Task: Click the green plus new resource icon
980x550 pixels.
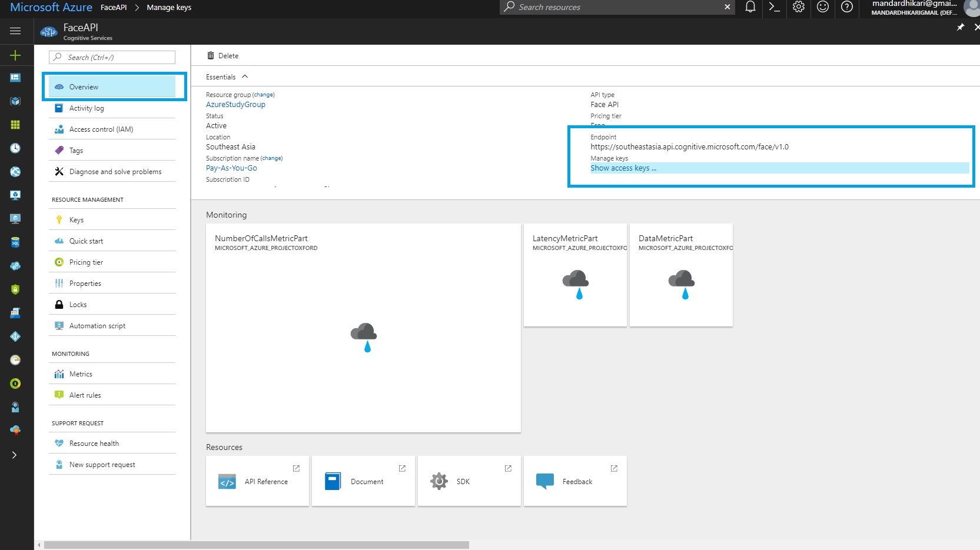Action: point(15,55)
